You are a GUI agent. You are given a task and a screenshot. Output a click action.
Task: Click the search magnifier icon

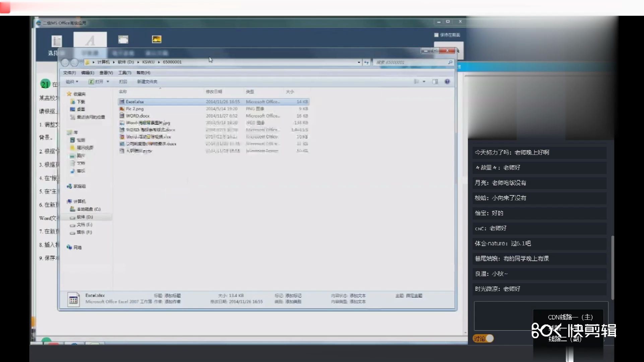click(450, 62)
